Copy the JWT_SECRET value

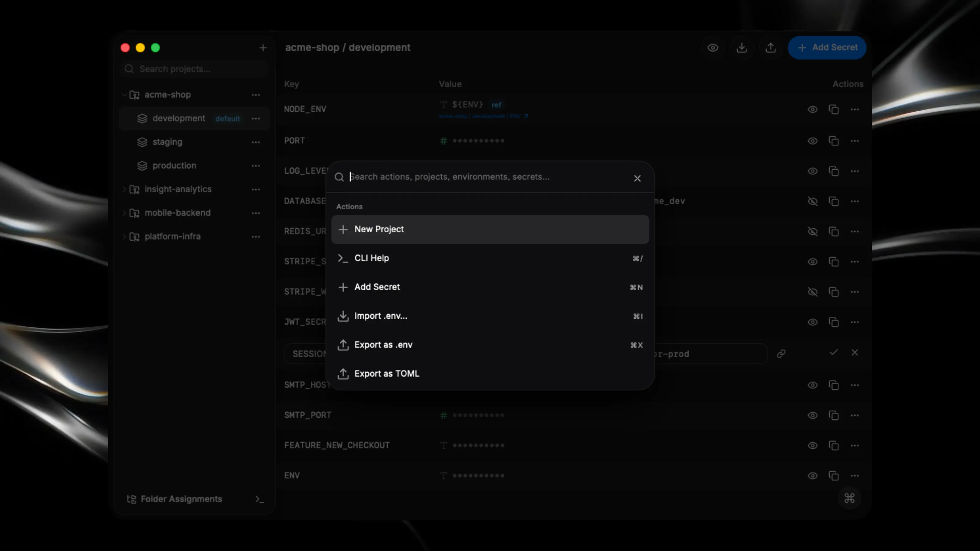point(834,322)
